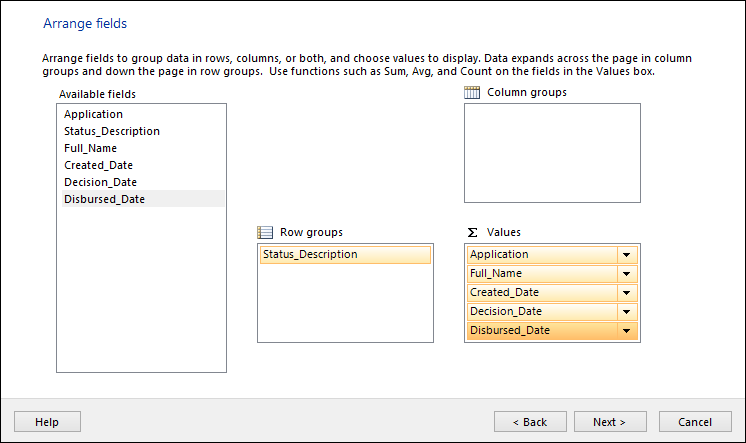Go Back to the previous step
The image size is (746, 443).
(530, 422)
